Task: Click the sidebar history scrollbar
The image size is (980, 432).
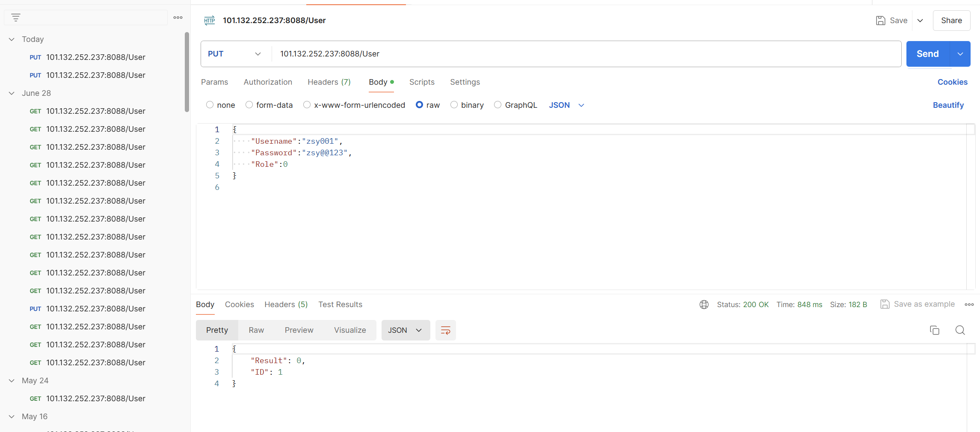Action: [x=187, y=72]
